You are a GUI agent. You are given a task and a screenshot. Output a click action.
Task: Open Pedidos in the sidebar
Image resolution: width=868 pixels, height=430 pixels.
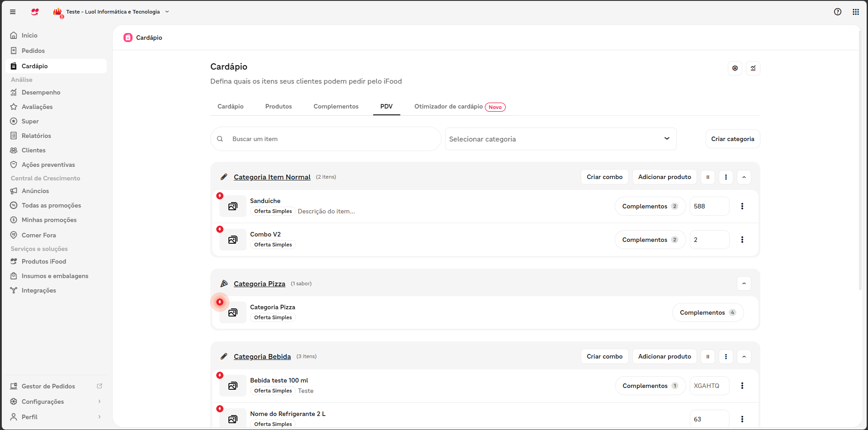point(56,51)
